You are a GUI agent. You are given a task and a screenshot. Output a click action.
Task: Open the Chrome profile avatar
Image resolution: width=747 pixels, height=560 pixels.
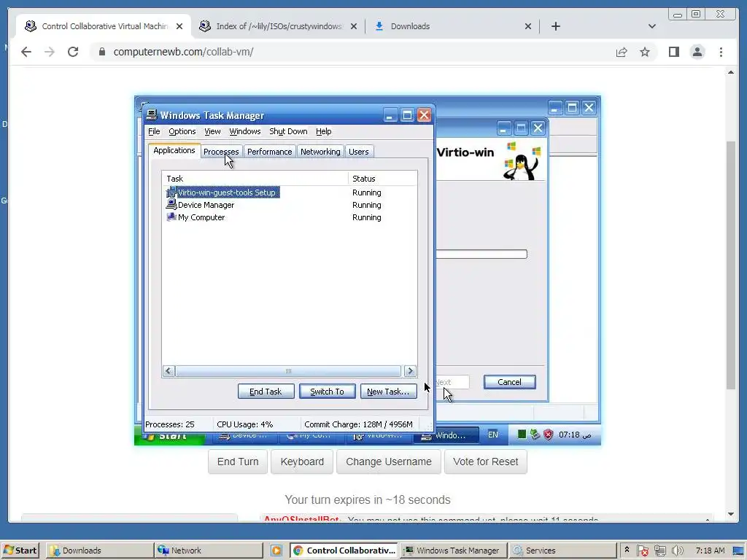(697, 52)
